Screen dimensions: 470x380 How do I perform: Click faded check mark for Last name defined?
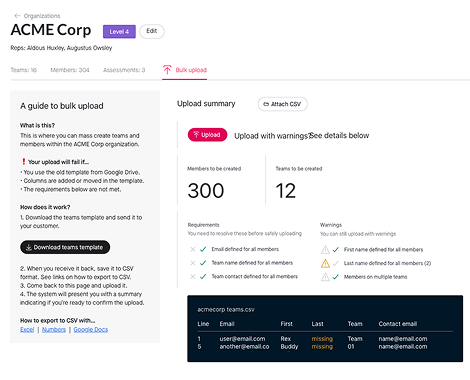[x=336, y=263]
